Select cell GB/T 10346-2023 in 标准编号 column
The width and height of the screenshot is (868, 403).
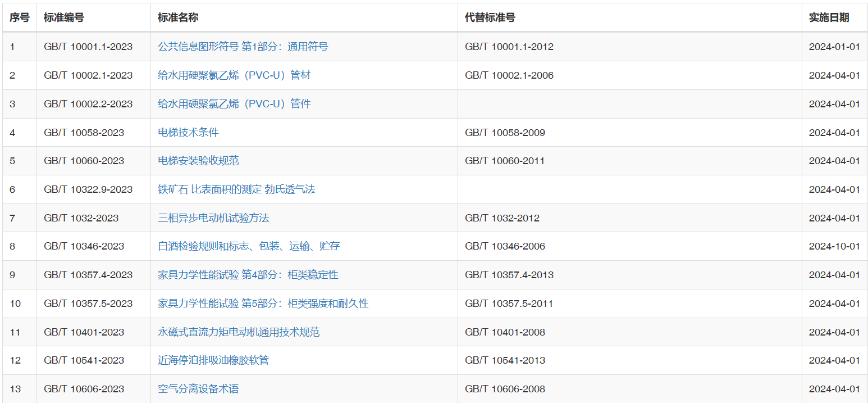point(84,246)
